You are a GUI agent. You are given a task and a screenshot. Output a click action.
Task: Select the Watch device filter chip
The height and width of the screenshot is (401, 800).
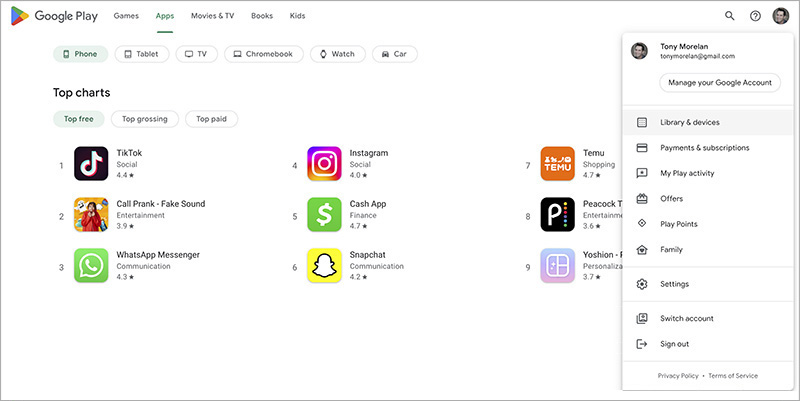point(338,54)
